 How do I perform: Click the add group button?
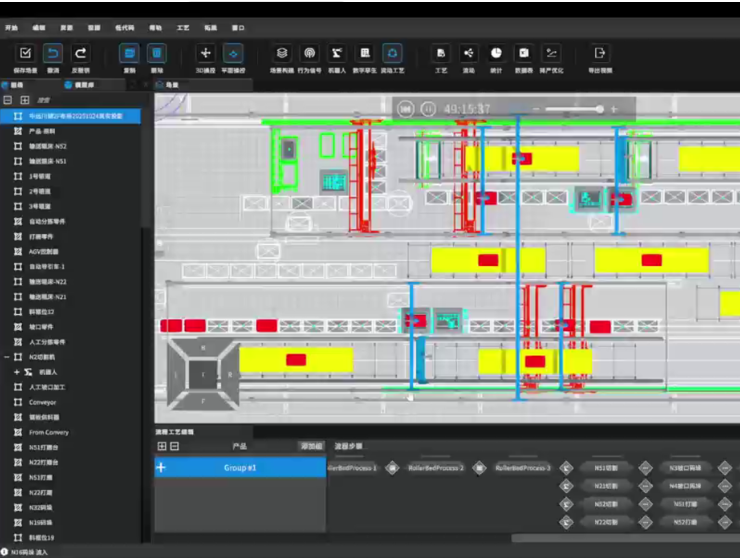point(312,446)
